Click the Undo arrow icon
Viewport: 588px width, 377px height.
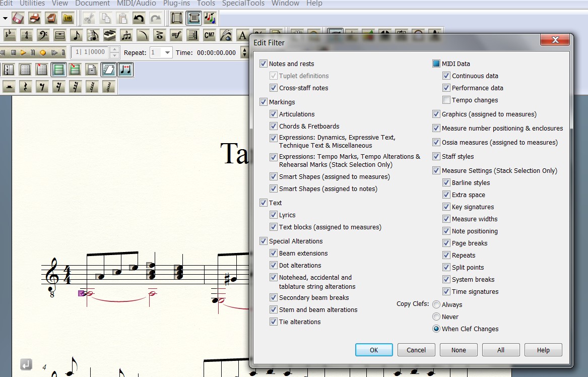(x=139, y=19)
